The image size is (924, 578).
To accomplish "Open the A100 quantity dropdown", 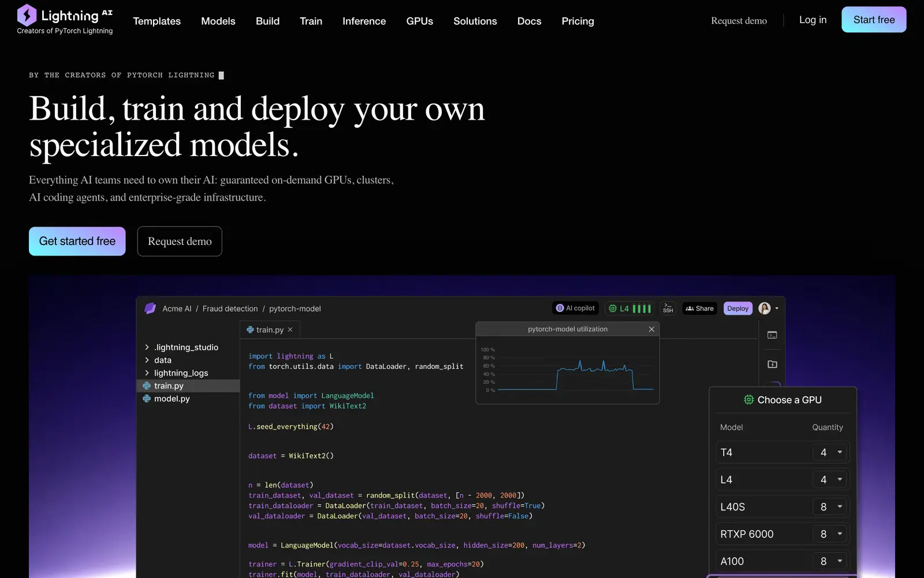I will pos(830,561).
